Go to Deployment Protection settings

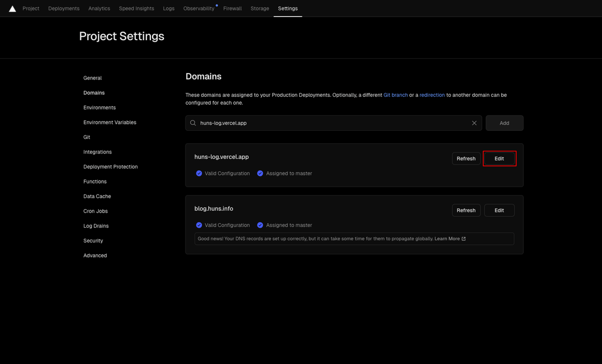coord(110,167)
